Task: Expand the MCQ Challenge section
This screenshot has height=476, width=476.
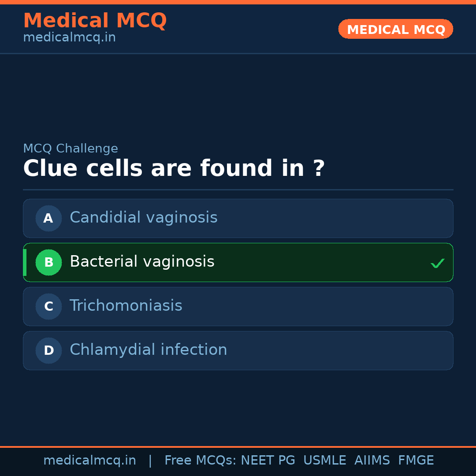Action: (x=71, y=149)
